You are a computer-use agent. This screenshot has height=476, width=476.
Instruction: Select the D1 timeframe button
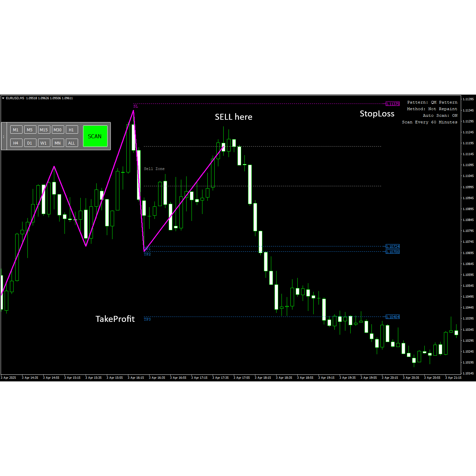(x=30, y=143)
